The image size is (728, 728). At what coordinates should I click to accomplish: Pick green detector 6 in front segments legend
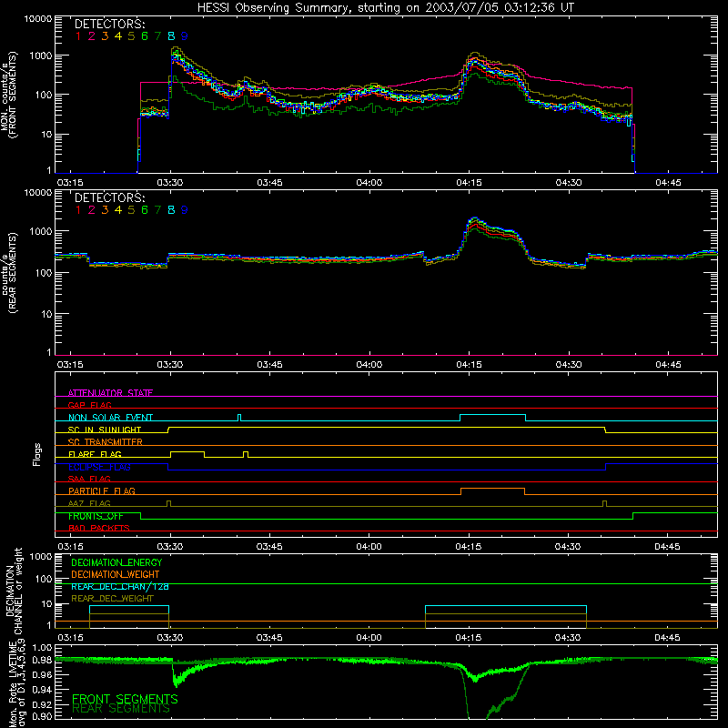[x=145, y=36]
